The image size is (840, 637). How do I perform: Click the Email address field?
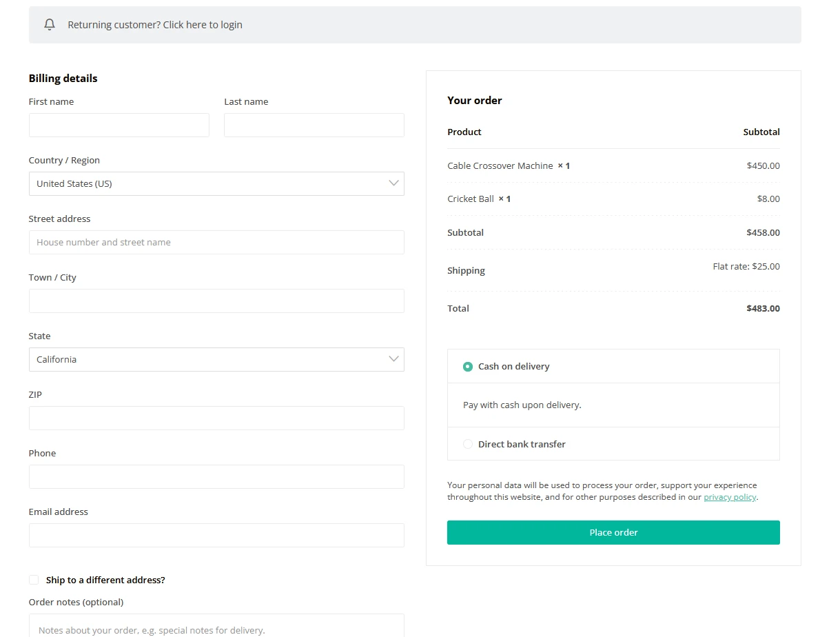[x=216, y=536]
